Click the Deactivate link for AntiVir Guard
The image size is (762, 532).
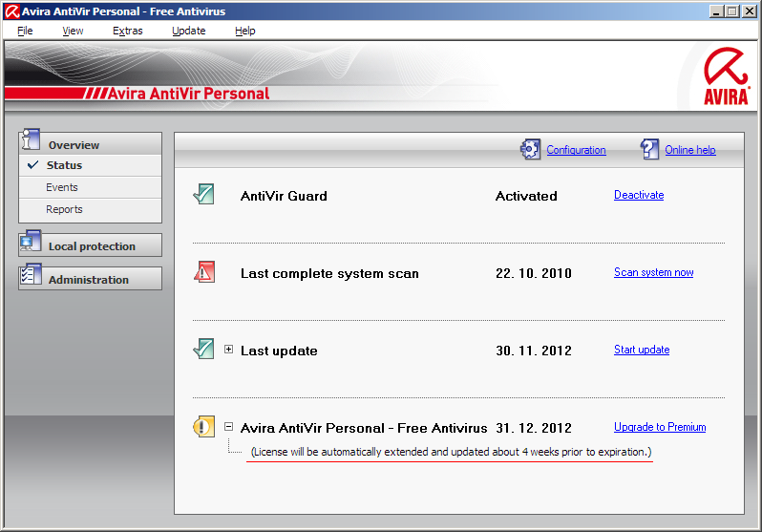click(638, 195)
